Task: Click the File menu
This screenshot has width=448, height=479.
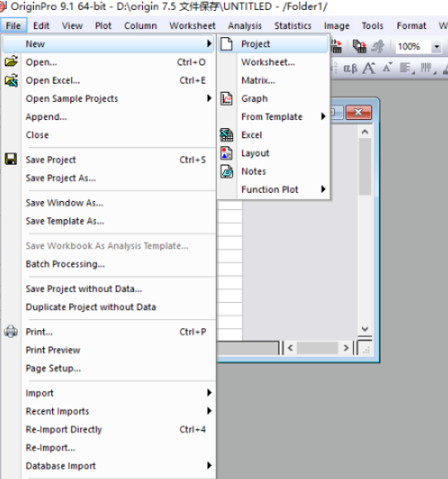Action: pos(13,26)
